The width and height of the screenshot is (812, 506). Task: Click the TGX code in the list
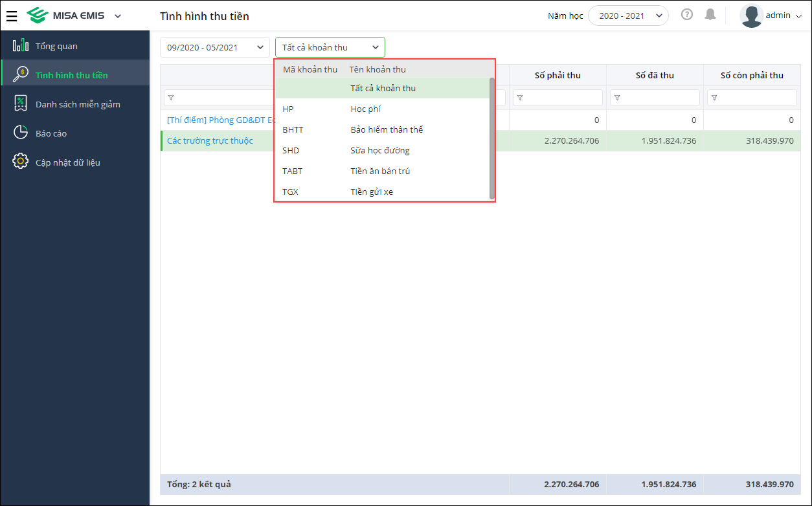point(291,192)
